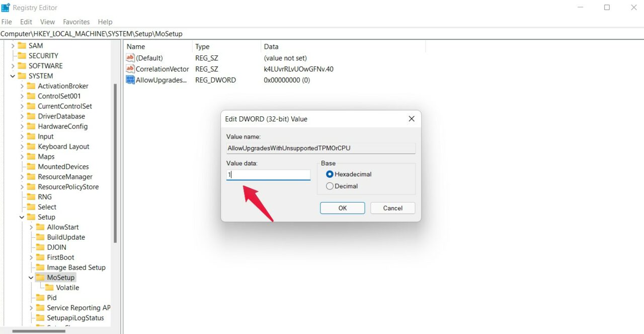Click the Data column header
The height and width of the screenshot is (334, 644).
coord(343,46)
